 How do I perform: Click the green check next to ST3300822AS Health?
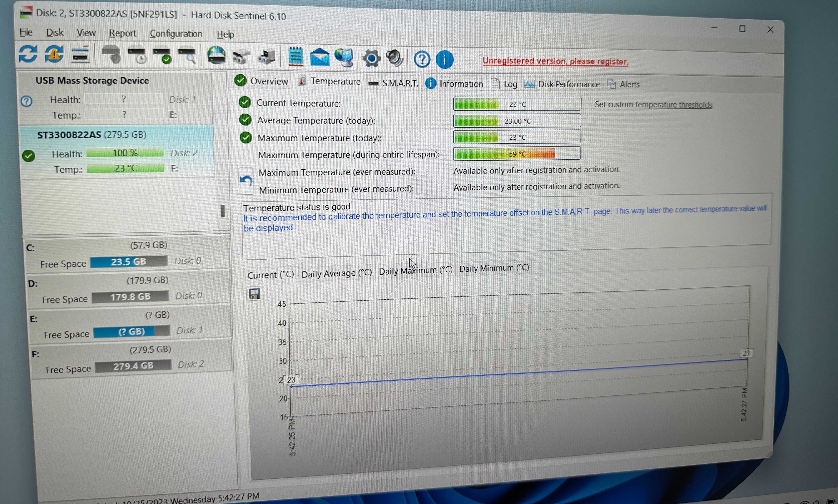[29, 156]
